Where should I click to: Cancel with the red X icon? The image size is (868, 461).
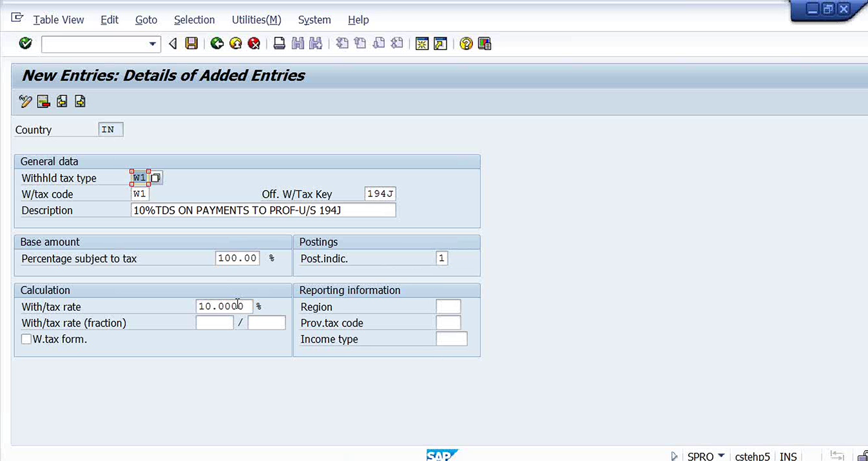[x=255, y=44]
